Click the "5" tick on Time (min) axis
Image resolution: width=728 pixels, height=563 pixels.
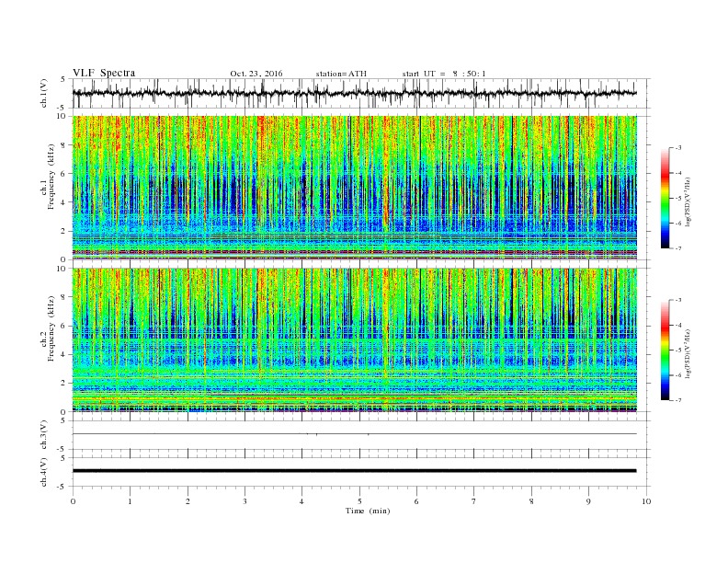pos(359,501)
